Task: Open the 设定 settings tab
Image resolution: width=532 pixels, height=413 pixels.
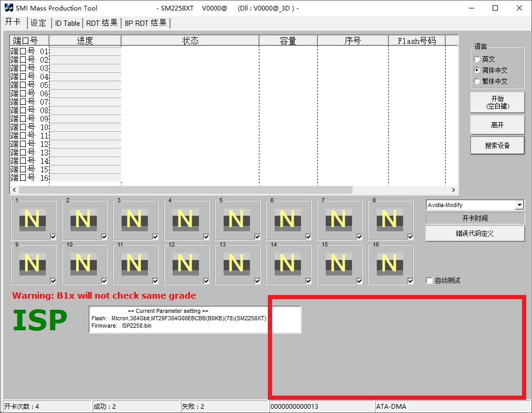Action: click(x=38, y=23)
